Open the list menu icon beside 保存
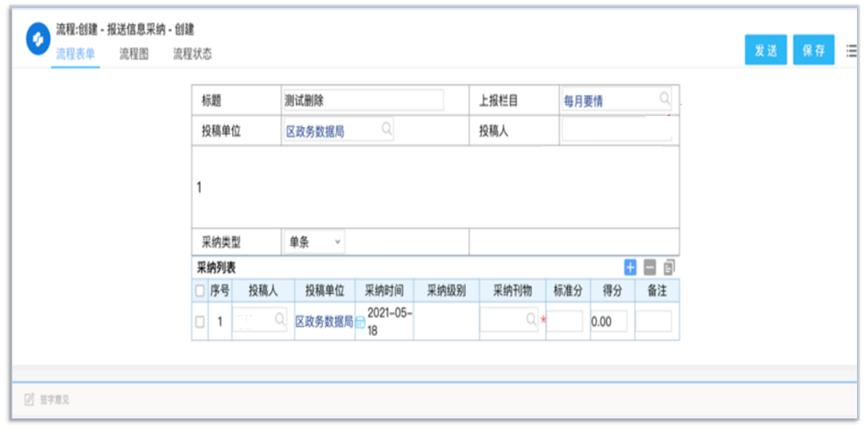865x431 pixels. pos(851,51)
